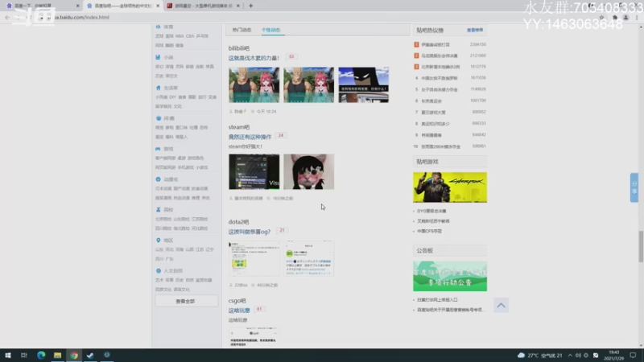Viewport: 644px width, 362px height.
Task: Open the Batman image thumbnail
Action: click(x=364, y=85)
